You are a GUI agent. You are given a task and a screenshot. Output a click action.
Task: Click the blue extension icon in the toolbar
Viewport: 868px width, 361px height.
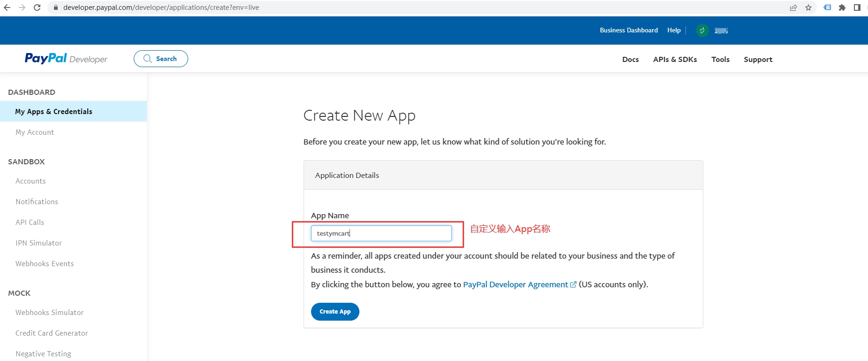click(828, 8)
